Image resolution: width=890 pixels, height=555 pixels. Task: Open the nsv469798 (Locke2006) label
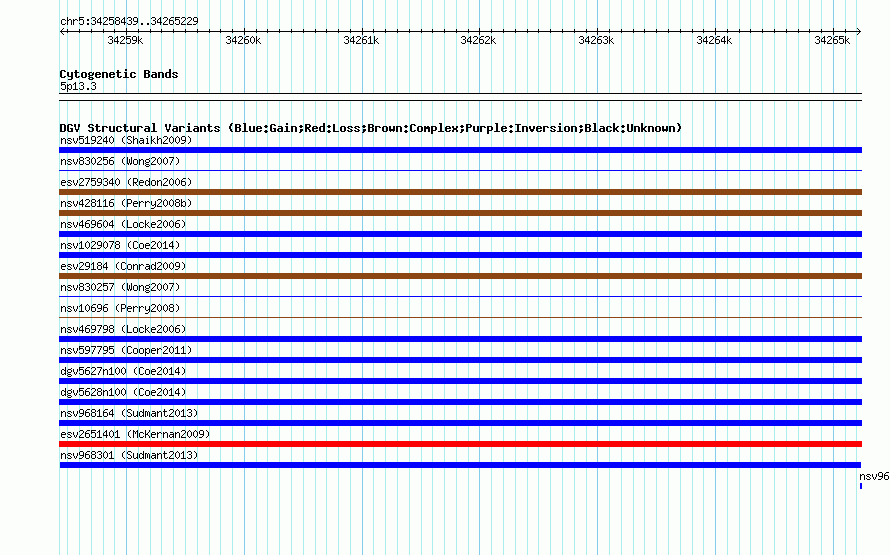(123, 329)
